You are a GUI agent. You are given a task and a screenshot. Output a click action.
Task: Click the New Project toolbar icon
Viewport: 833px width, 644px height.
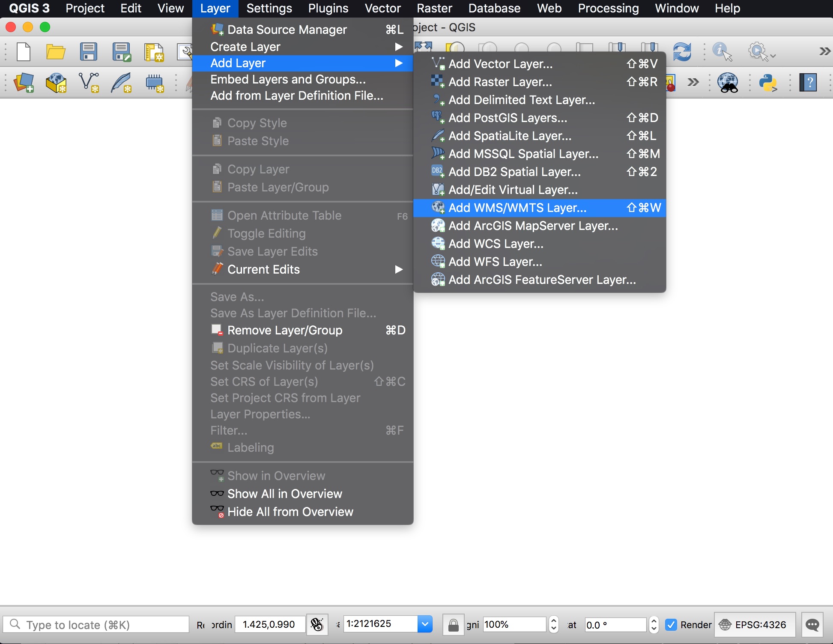click(24, 52)
